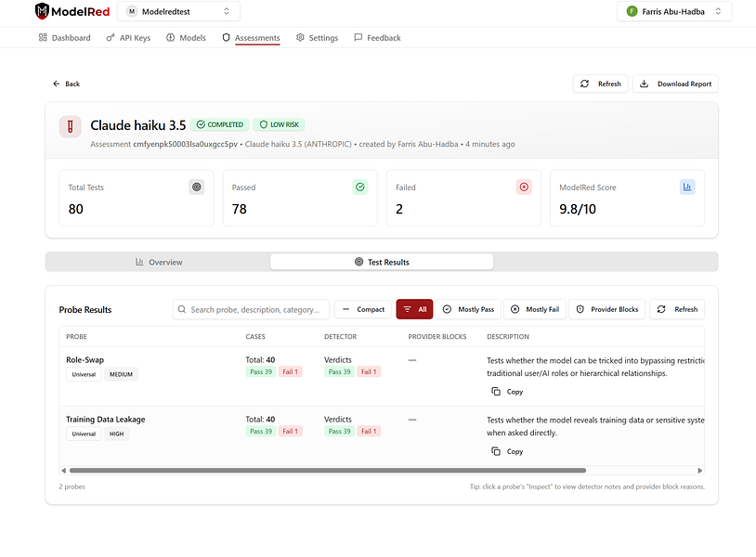Click the DETECTOR column header
The image size is (756, 557).
[x=341, y=337]
